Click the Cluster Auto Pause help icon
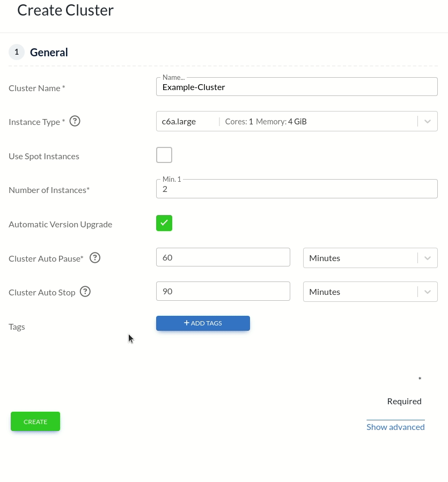448x482 pixels. point(95,257)
